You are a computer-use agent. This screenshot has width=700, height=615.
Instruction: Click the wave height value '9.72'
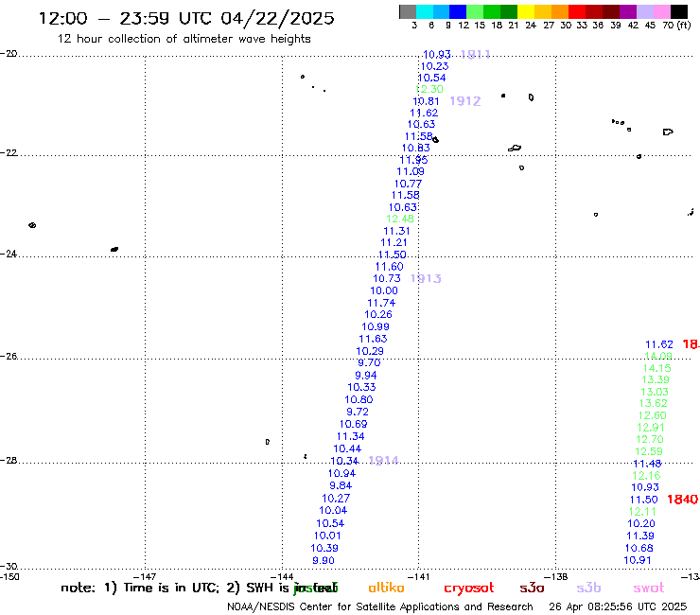click(x=358, y=412)
